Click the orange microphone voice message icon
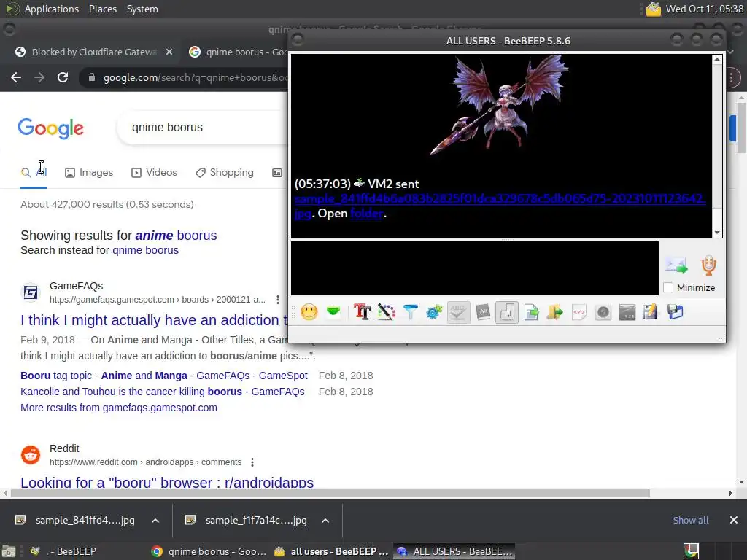The height and width of the screenshot is (560, 747). (x=708, y=265)
